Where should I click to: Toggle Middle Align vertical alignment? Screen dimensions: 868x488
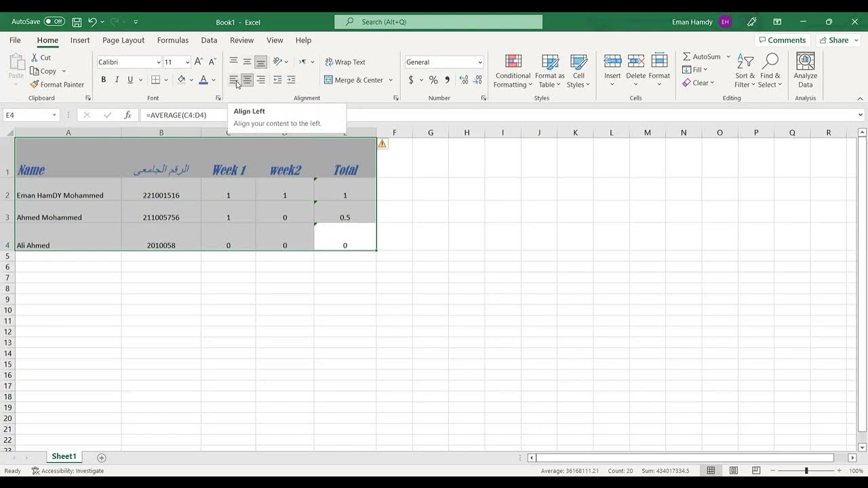click(x=247, y=62)
